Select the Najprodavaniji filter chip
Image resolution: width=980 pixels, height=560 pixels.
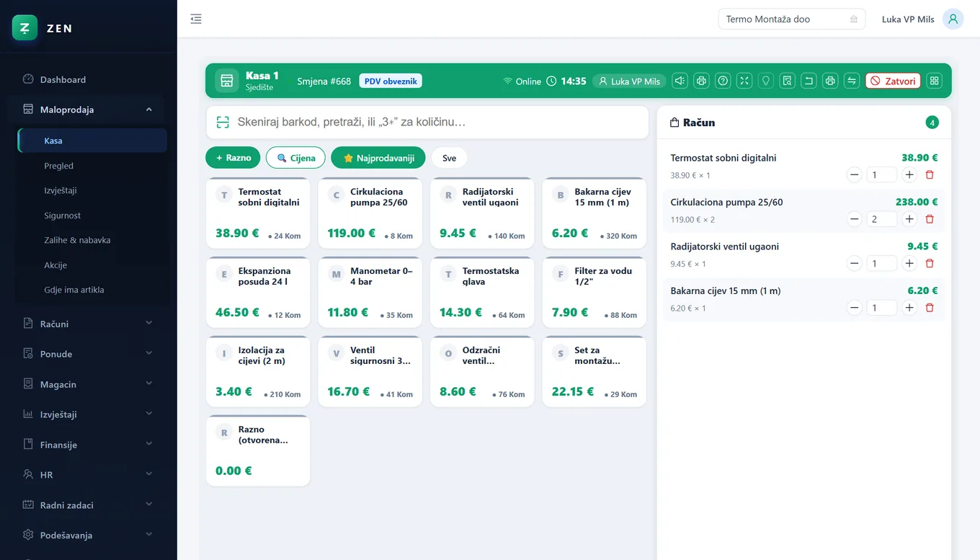[378, 158]
